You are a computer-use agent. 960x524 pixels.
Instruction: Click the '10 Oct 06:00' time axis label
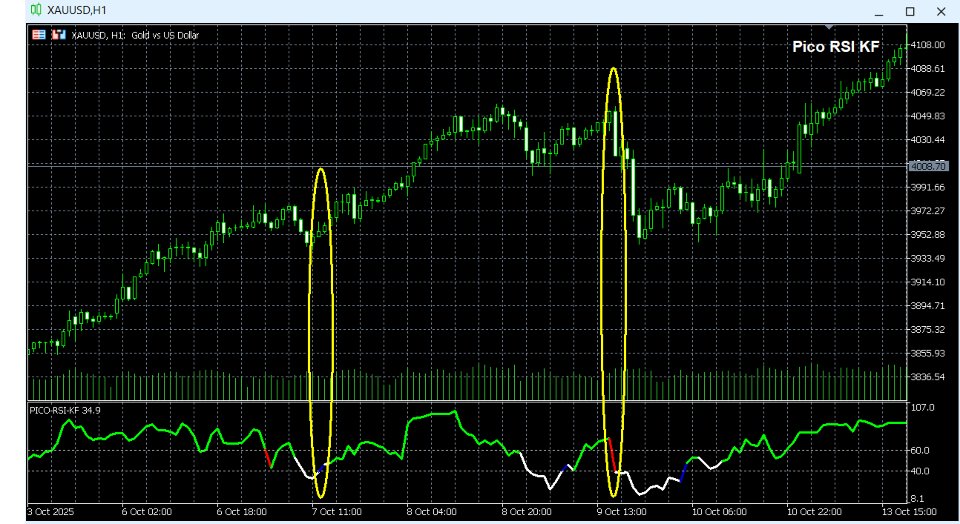coord(719,512)
